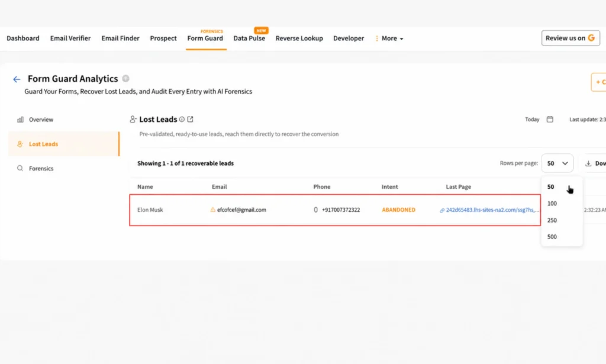Switch to the Prospect tab
606x364 pixels.
coord(163,38)
